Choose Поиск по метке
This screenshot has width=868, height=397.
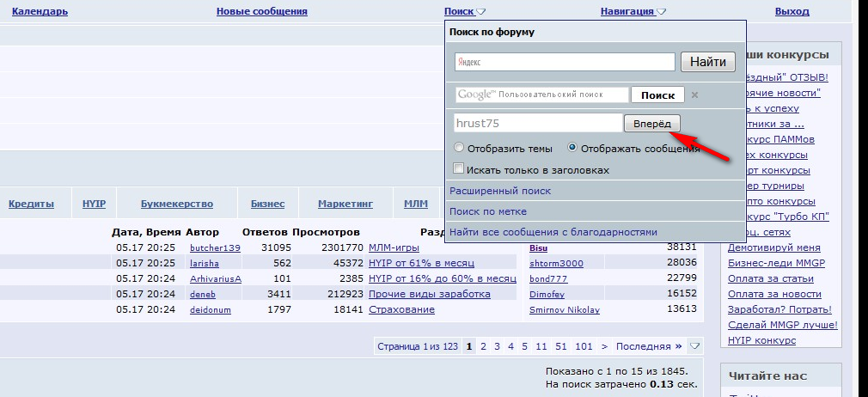coord(488,211)
